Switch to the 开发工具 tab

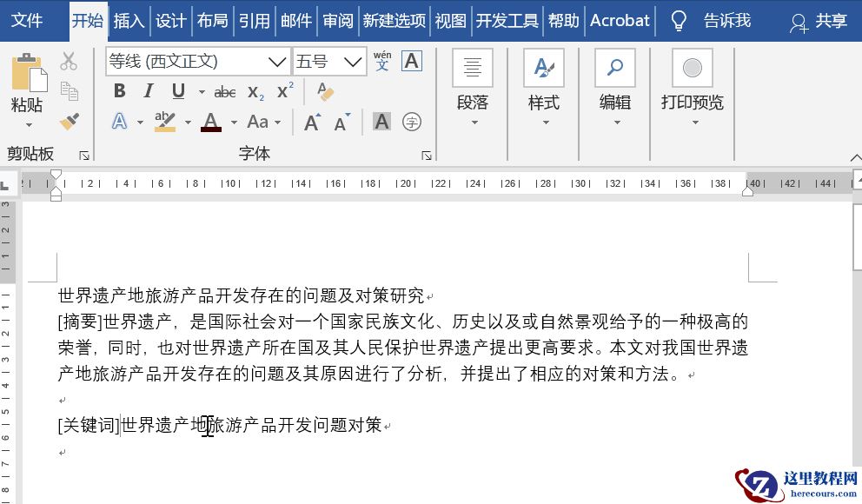click(507, 21)
